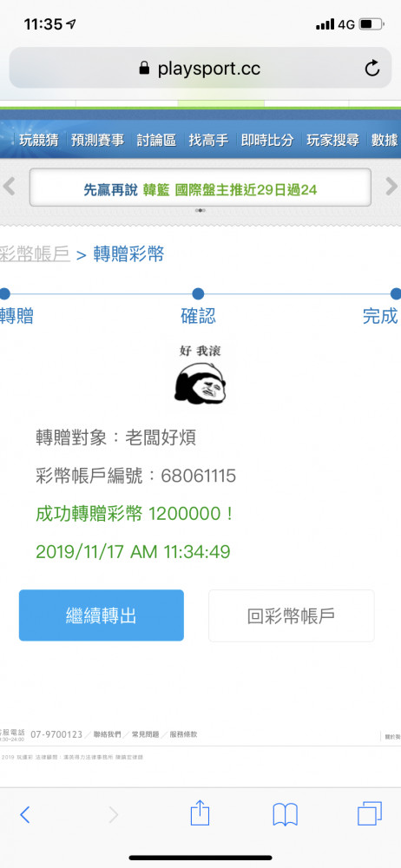
Task: Open the 玩競猜 menu item
Action: point(39,141)
